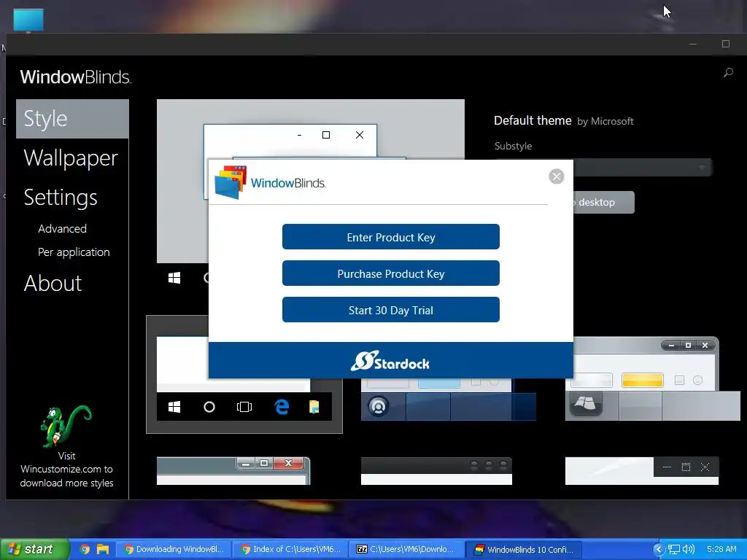Click the volume speaker icon in tray
Image resolution: width=747 pixels, height=560 pixels.
pos(689,550)
